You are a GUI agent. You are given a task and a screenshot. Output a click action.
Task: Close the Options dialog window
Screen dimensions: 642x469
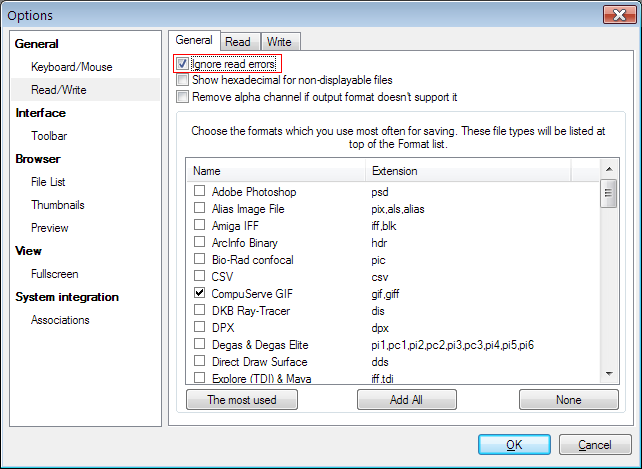click(616, 15)
